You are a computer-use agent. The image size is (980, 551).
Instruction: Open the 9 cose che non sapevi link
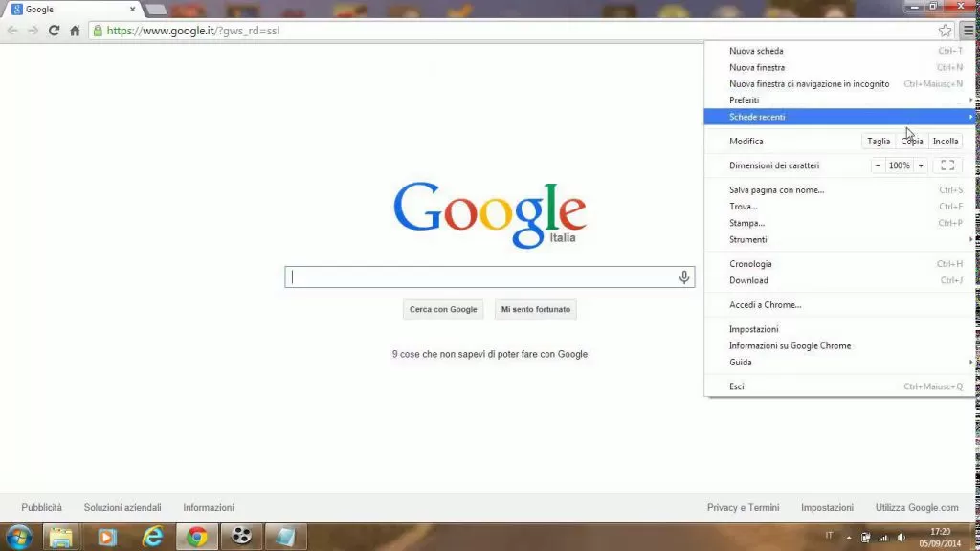[x=490, y=354]
